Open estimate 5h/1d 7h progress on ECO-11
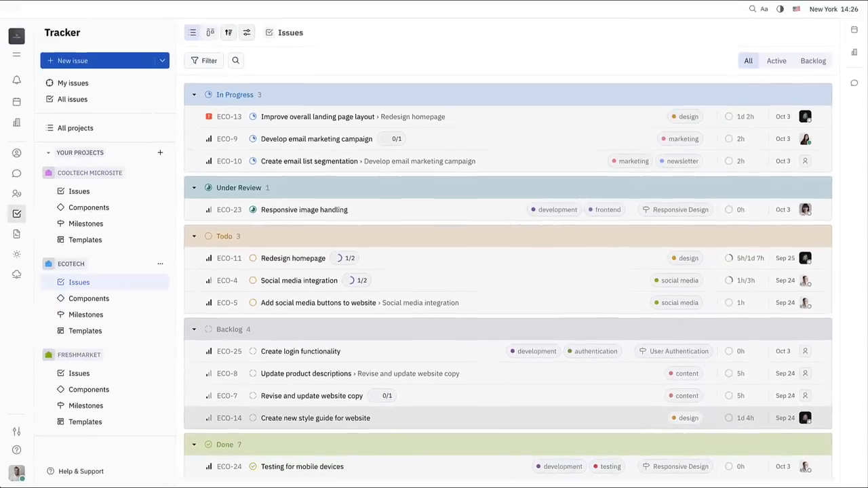 click(x=745, y=258)
